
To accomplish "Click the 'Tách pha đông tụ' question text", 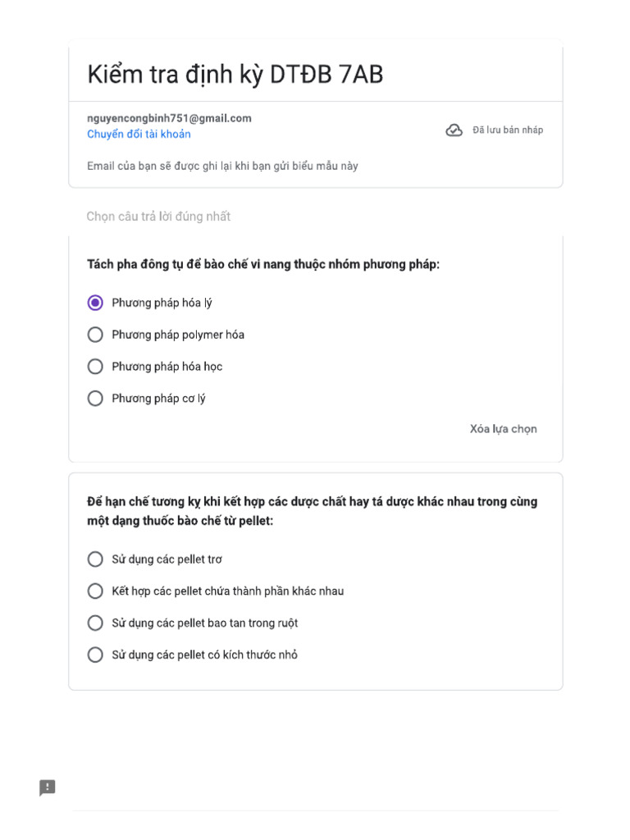I will click(x=263, y=265).
